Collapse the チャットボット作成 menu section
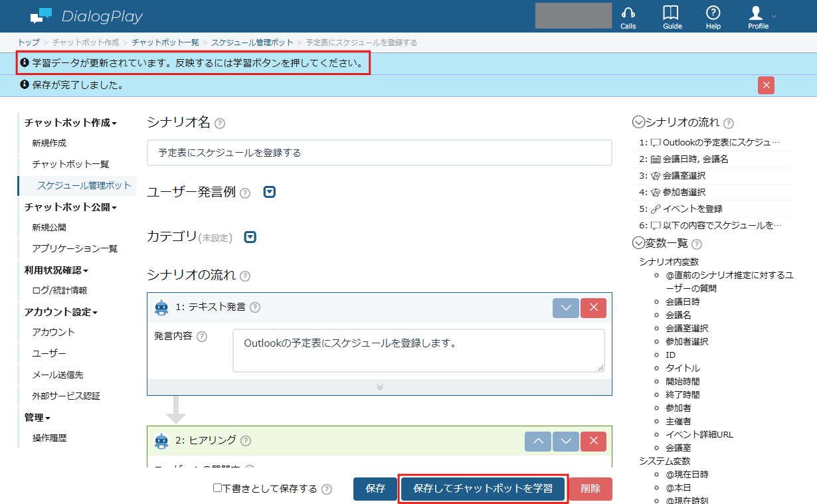Image resolution: width=817 pixels, height=504 pixels. (70, 122)
